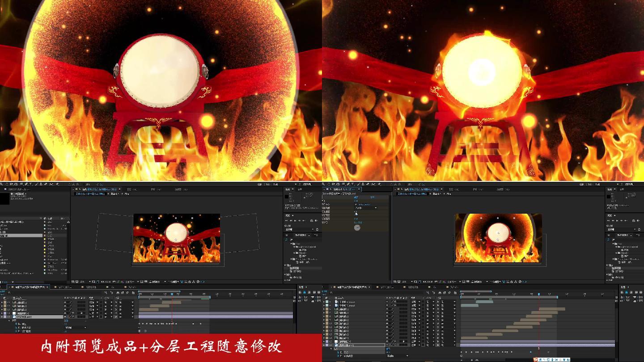
Task: Open the Flowchart tab in left viewer
Action: [181, 189]
